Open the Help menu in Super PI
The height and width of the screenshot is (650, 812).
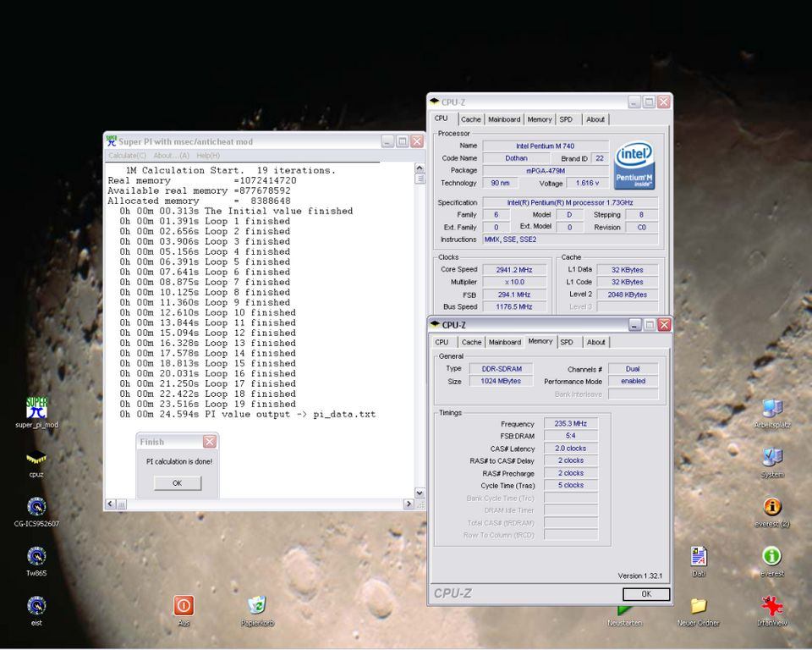click(208, 156)
